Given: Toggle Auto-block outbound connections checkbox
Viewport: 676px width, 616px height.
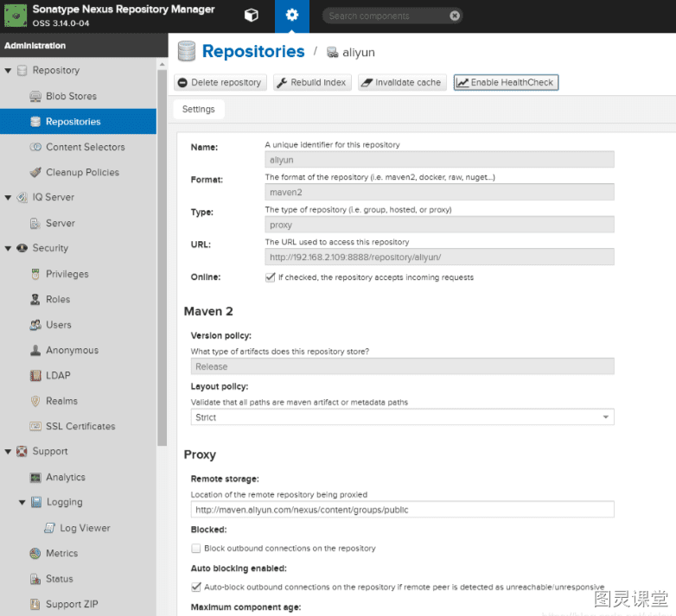Looking at the screenshot, I should (195, 587).
